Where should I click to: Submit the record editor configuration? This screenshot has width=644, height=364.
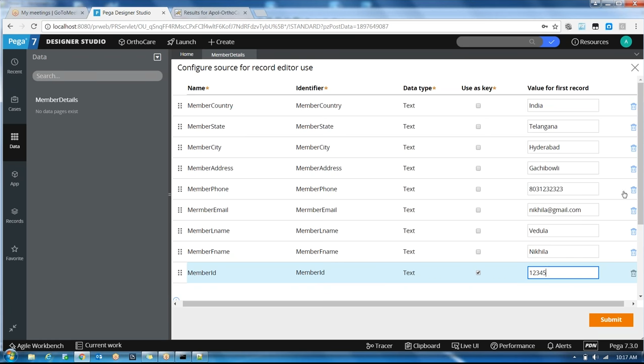(611, 319)
